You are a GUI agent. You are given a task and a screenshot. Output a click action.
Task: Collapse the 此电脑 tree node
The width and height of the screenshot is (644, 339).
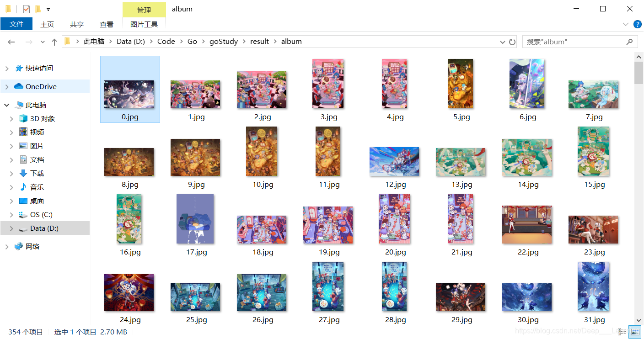[7, 105]
